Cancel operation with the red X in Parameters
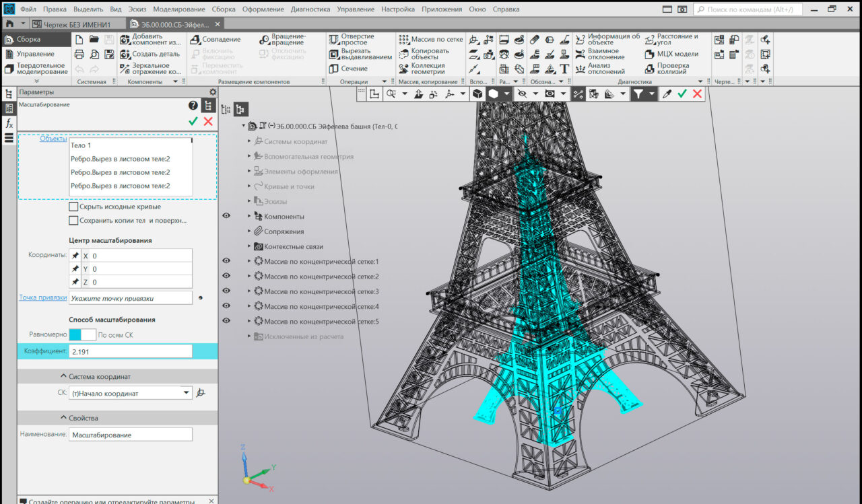862x504 pixels. tap(208, 121)
